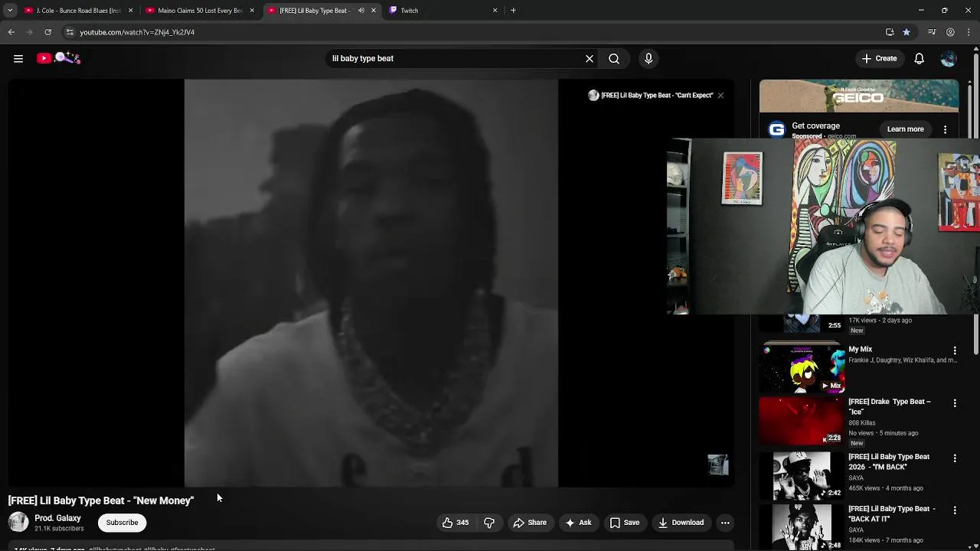The image size is (980, 551).
Task: Open Chrome media controls icon
Action: coord(932,32)
